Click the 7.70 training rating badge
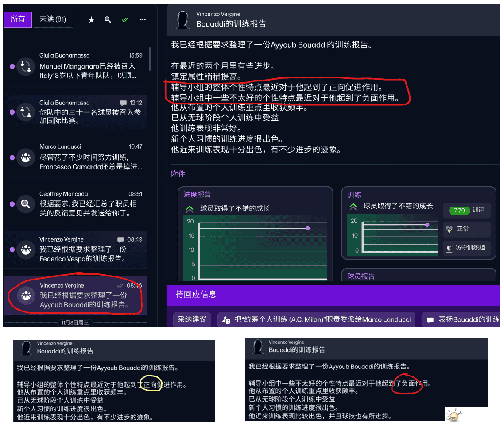 (459, 211)
